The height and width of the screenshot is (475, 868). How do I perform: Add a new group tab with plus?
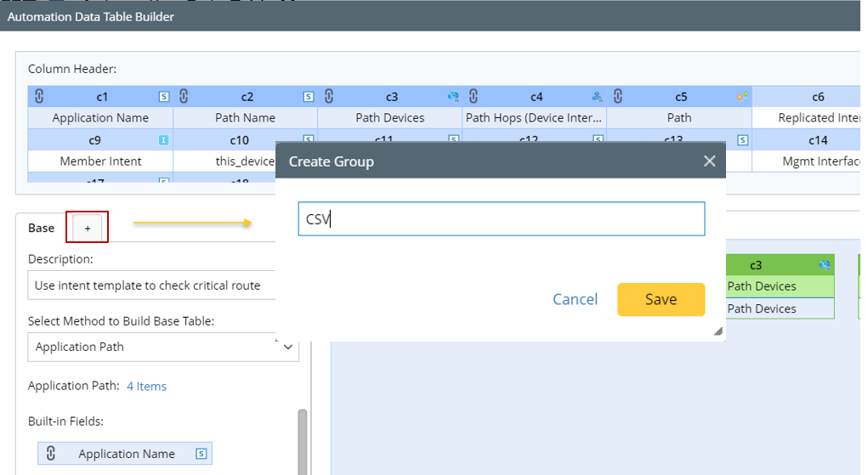pos(88,228)
